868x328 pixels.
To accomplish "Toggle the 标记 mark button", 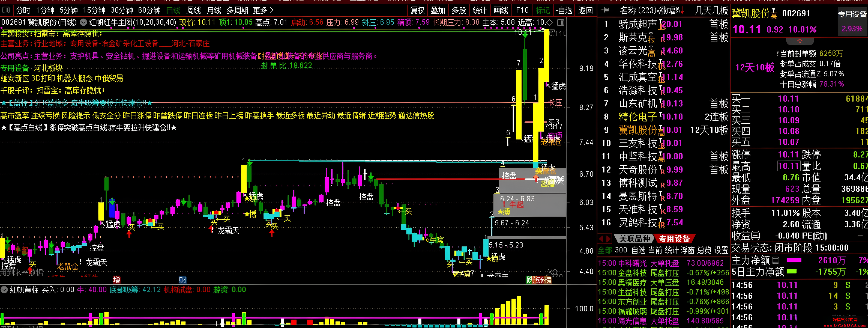I will point(542,10).
